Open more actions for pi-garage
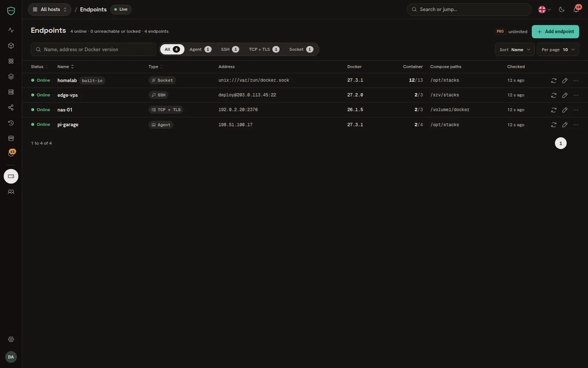This screenshot has width=588, height=368. (x=576, y=125)
